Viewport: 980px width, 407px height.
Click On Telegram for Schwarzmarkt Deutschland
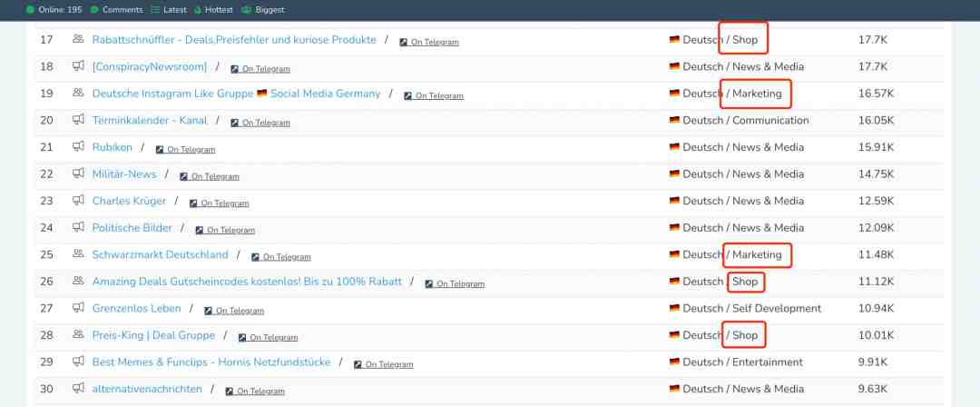pyautogui.click(x=280, y=257)
